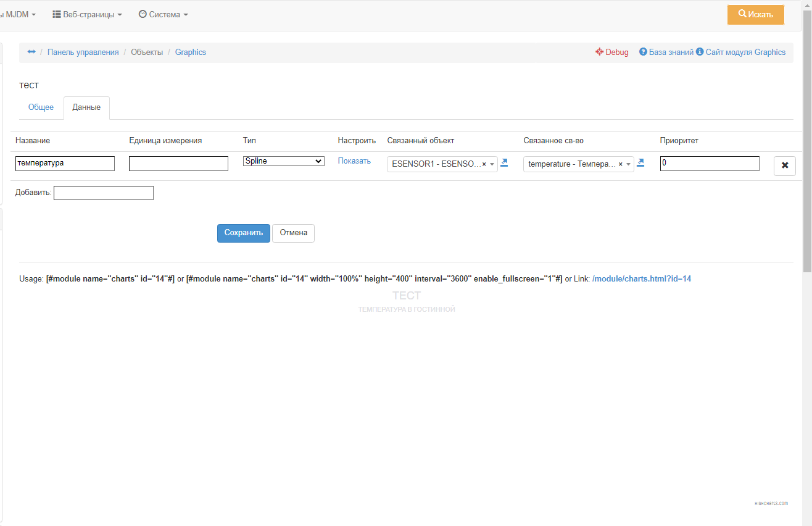Focus the Добавить input field
Image resolution: width=812 pixels, height=526 pixels.
pyautogui.click(x=104, y=193)
